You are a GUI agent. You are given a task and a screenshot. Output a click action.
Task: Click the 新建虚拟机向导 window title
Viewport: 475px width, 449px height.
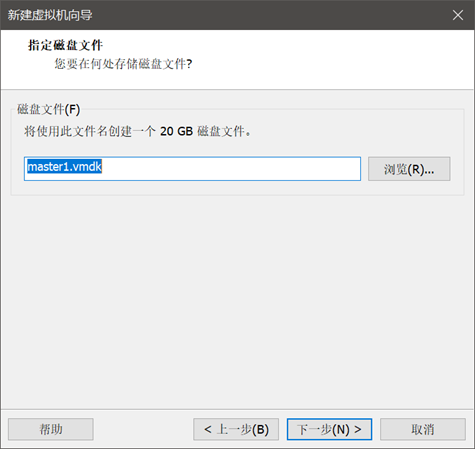[x=50, y=15]
